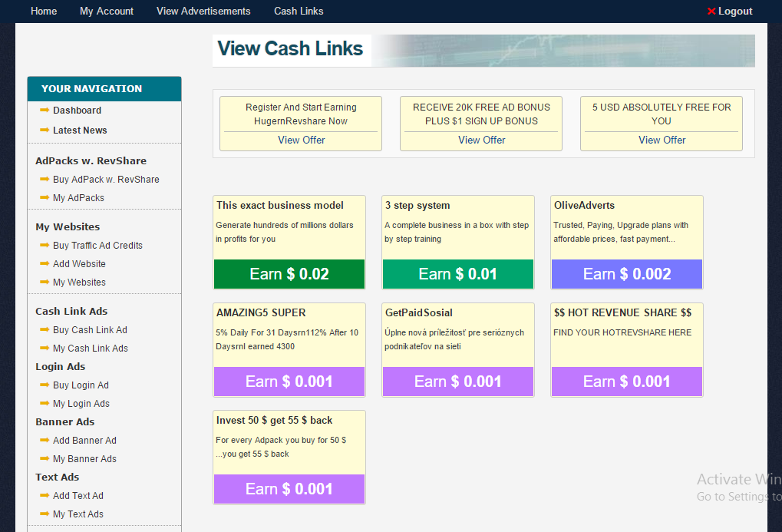782x532 pixels.
Task: Click the arrow icon beside Latest News
Action: [45, 130]
